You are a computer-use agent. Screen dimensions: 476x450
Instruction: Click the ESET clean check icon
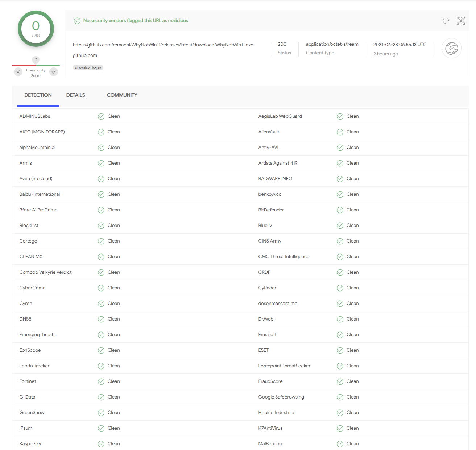340,350
